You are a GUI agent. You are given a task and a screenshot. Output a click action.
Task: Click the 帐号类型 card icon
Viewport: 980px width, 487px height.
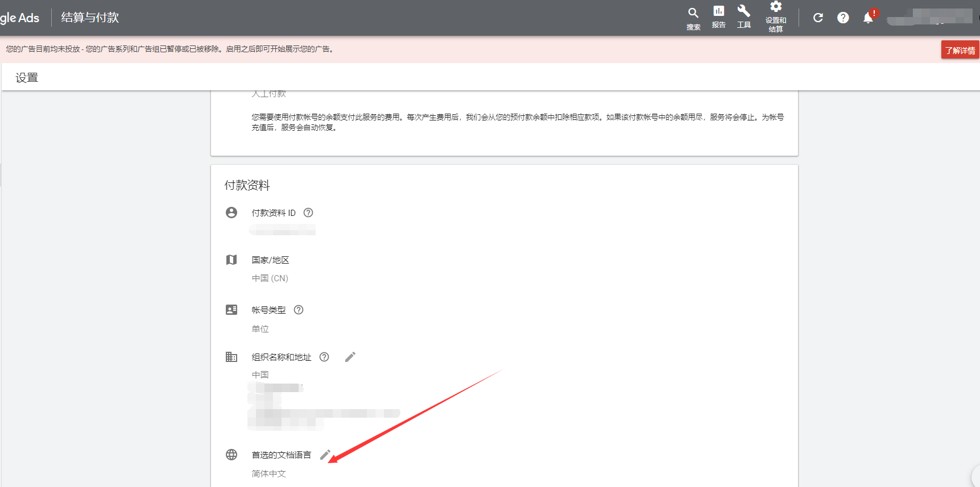(231, 310)
